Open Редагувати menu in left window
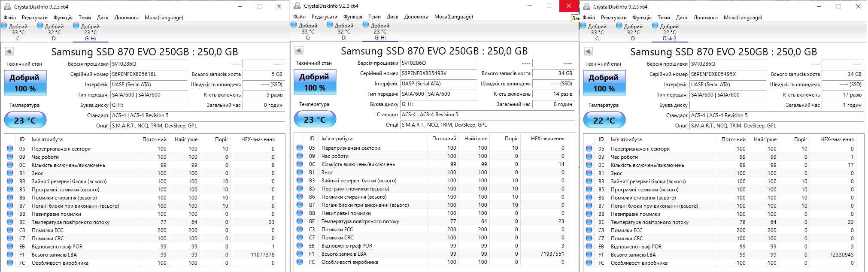The height and width of the screenshot is (272, 868). 35,18
